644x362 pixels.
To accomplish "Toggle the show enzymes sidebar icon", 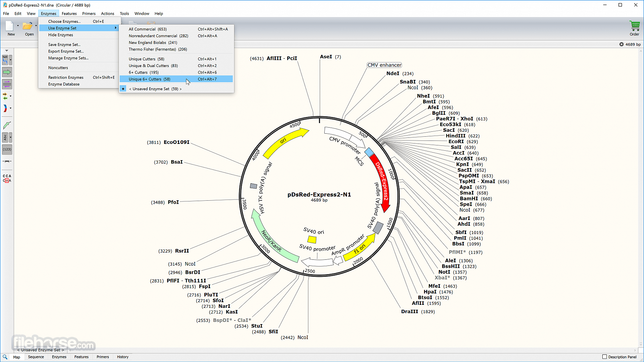I will point(5,60).
